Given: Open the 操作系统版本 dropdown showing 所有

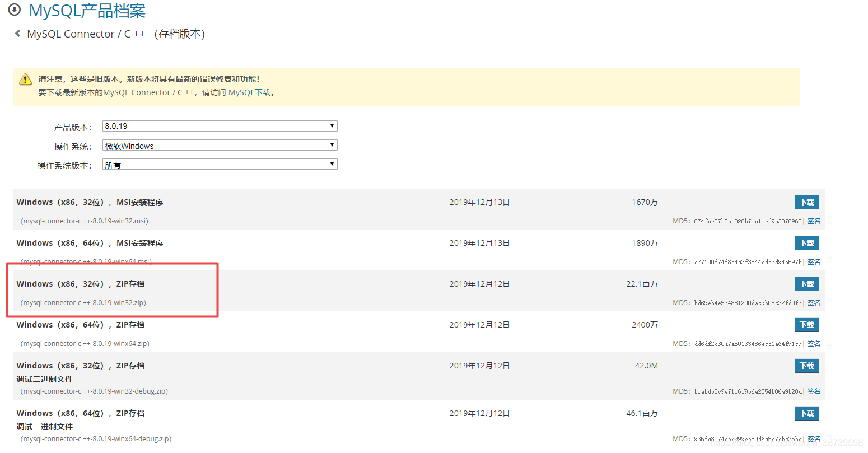Looking at the screenshot, I should click(x=220, y=165).
